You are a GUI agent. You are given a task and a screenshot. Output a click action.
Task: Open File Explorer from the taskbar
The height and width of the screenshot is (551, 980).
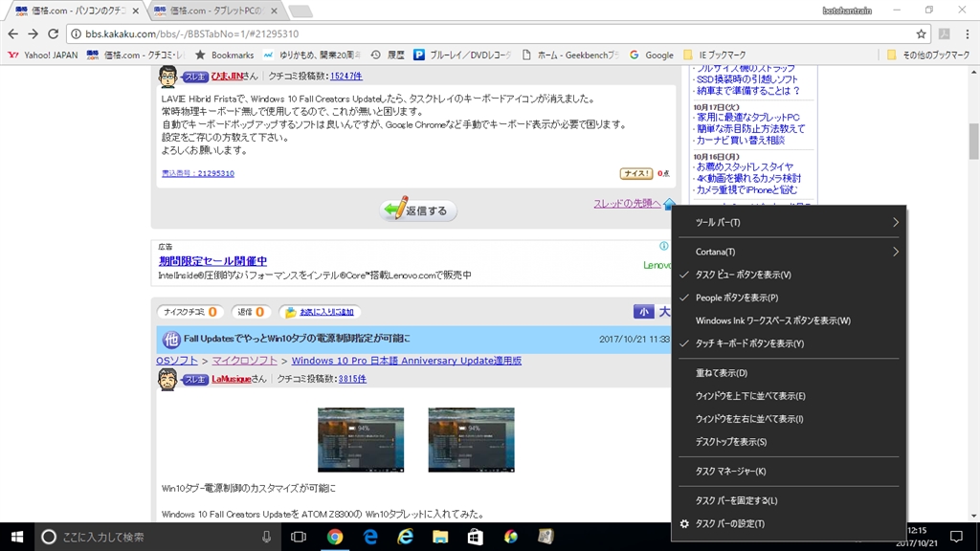(x=440, y=537)
